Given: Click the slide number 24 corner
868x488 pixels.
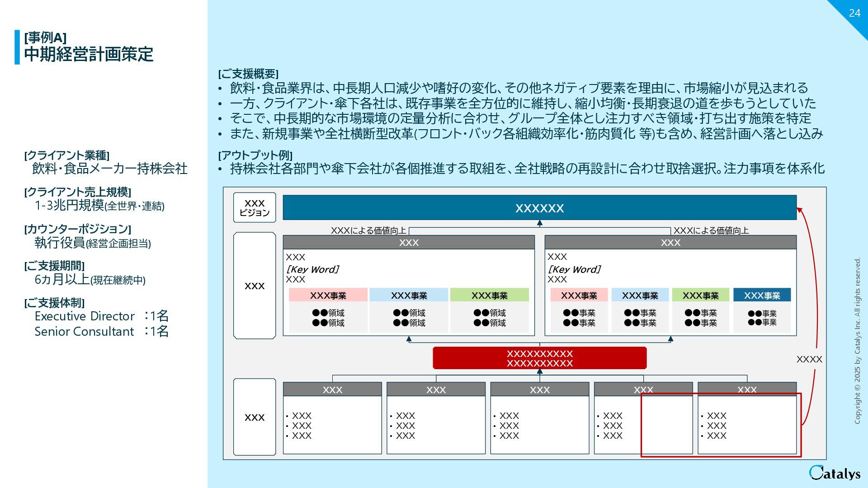Looking at the screenshot, I should pyautogui.click(x=854, y=13).
